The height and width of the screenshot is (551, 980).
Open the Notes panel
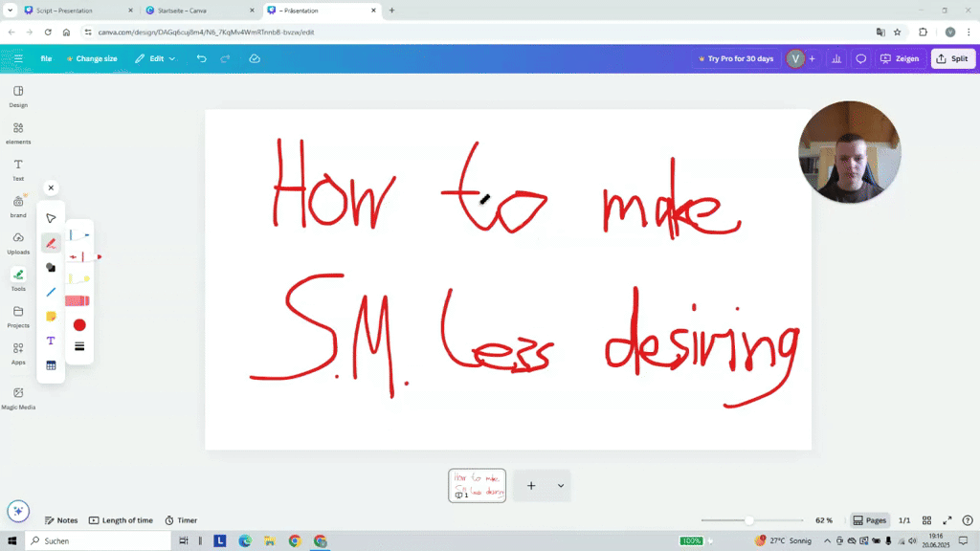[x=60, y=520]
